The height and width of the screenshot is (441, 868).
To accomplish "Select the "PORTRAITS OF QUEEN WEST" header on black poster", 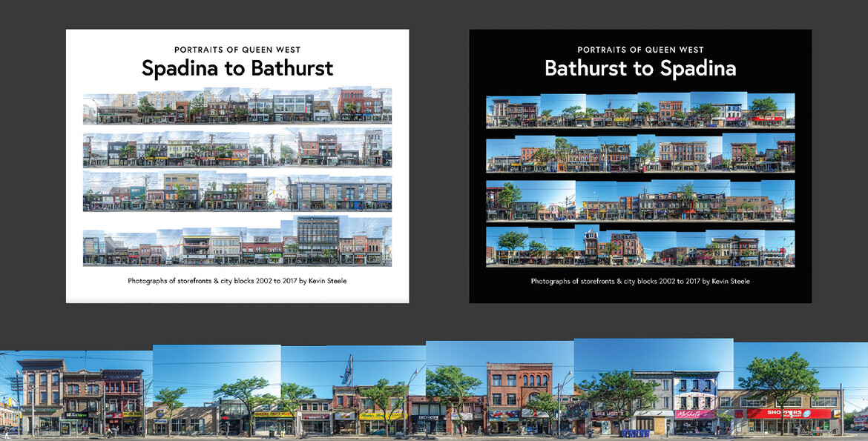I will [x=640, y=50].
